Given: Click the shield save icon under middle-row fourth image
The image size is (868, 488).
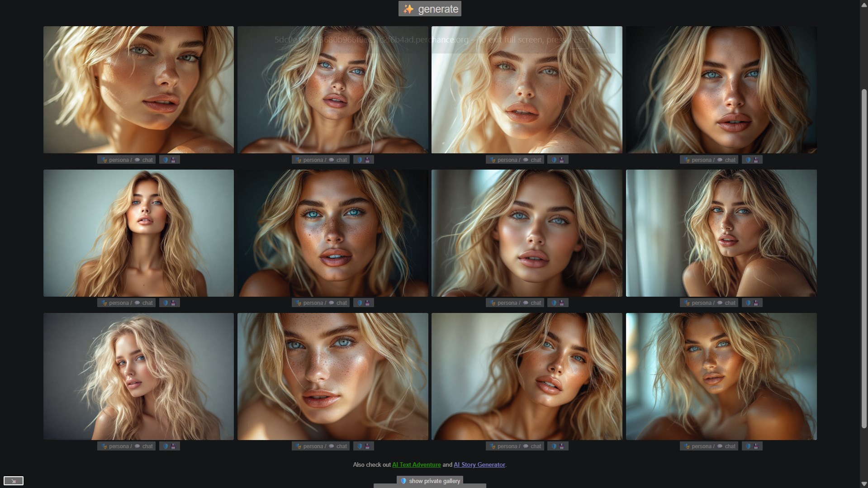Looking at the screenshot, I should [x=752, y=303].
